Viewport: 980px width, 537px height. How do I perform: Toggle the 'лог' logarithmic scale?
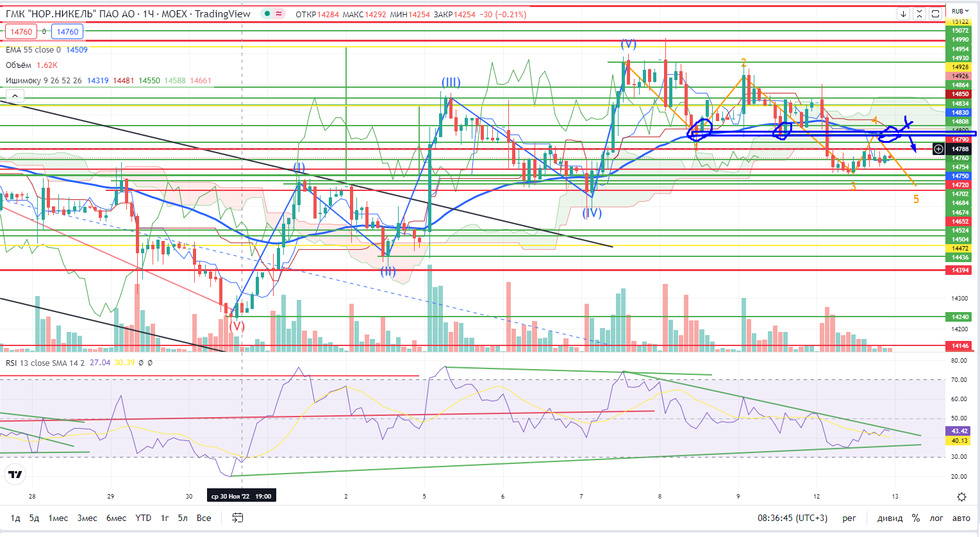point(936,518)
